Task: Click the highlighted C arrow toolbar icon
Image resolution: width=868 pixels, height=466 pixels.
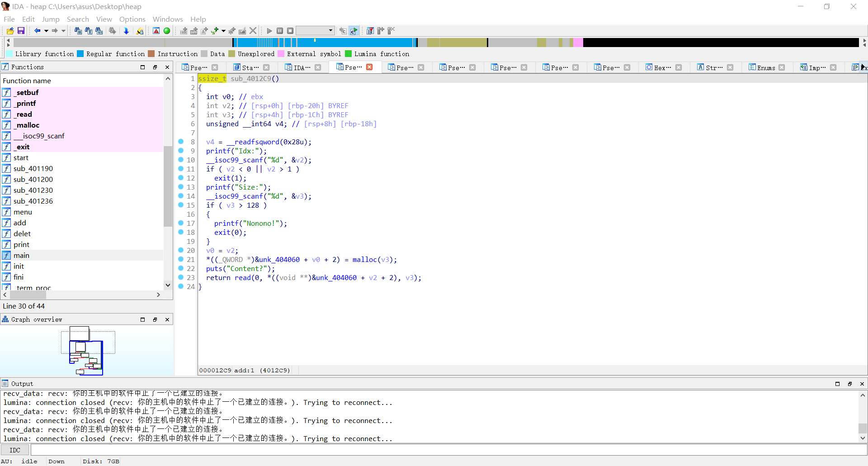Action: point(354,31)
